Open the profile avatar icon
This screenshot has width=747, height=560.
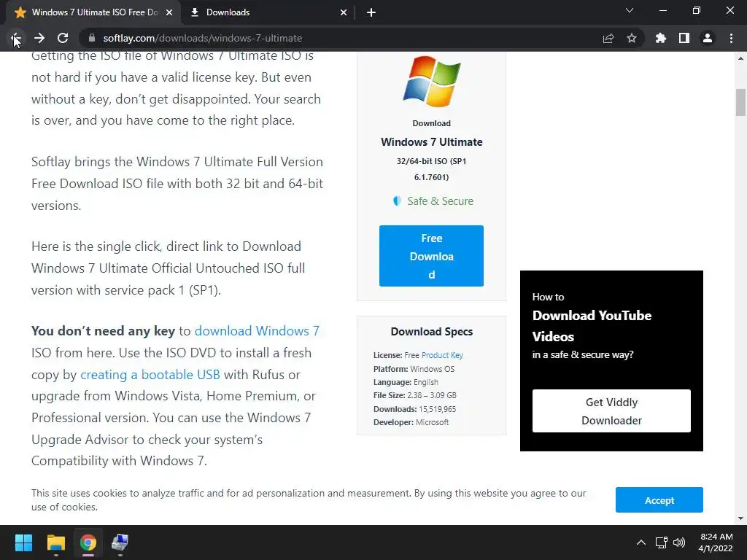coord(708,38)
